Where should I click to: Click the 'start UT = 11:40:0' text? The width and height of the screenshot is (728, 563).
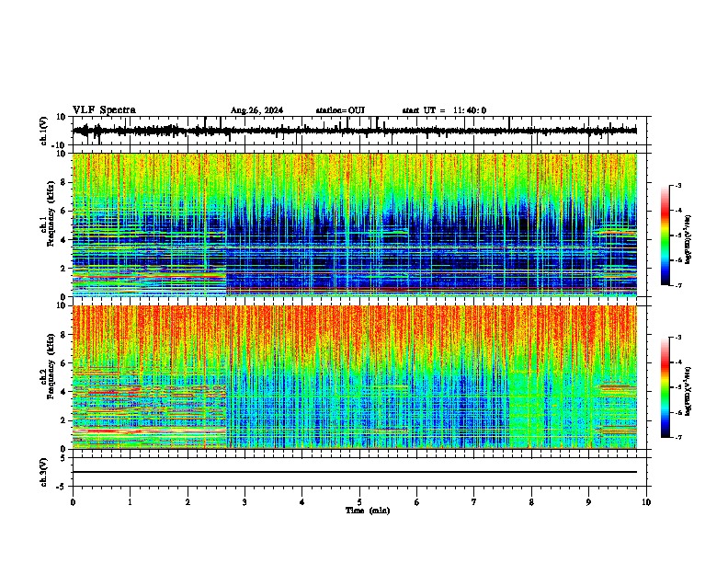pos(444,110)
